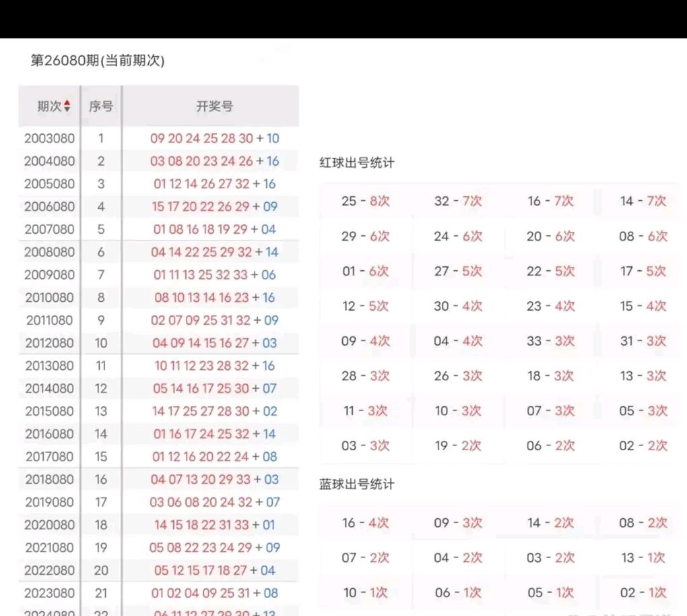Click draw numbers 03 08 20 23 24 26 + 16
687x616 pixels.
[215, 161]
